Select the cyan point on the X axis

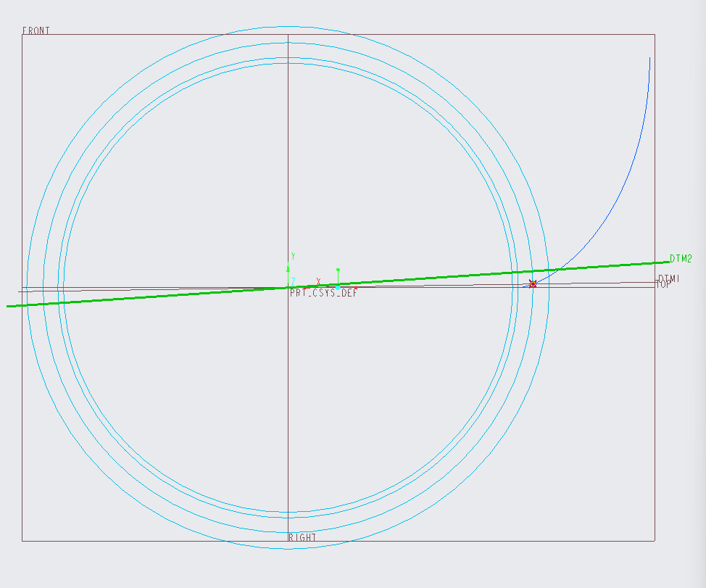(339, 287)
